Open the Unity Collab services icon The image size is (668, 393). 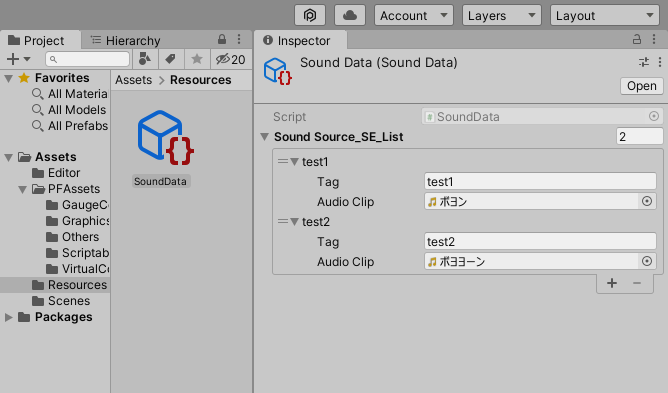pyautogui.click(x=310, y=15)
